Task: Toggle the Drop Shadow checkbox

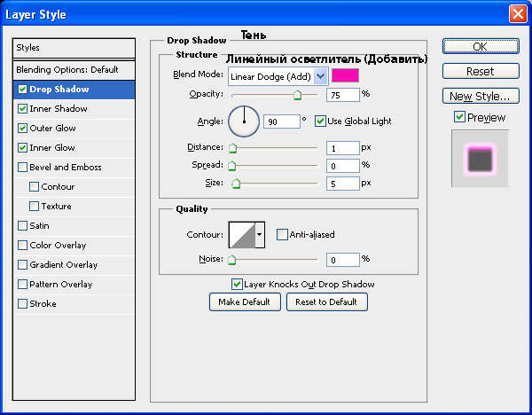Action: tap(23, 90)
